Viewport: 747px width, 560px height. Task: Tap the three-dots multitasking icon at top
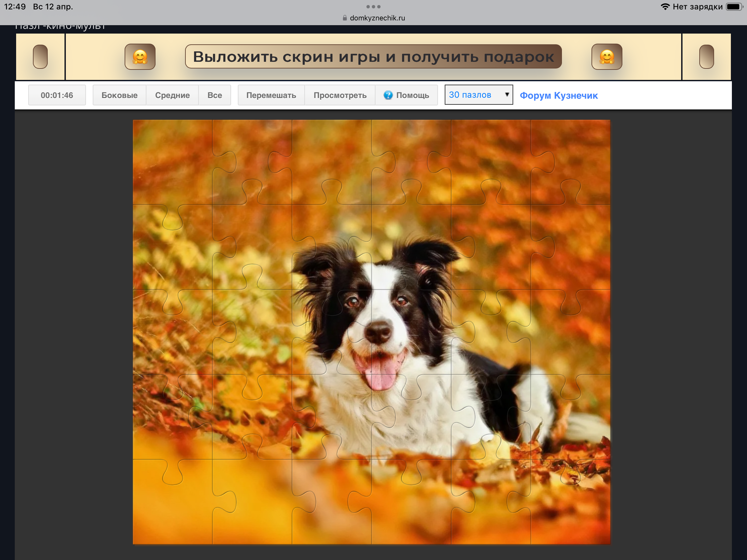373,7
